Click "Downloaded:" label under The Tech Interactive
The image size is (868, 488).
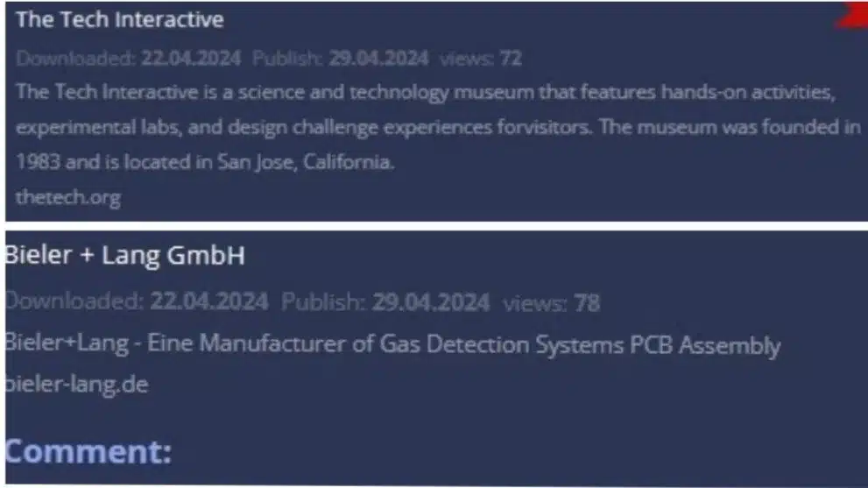tap(74, 60)
